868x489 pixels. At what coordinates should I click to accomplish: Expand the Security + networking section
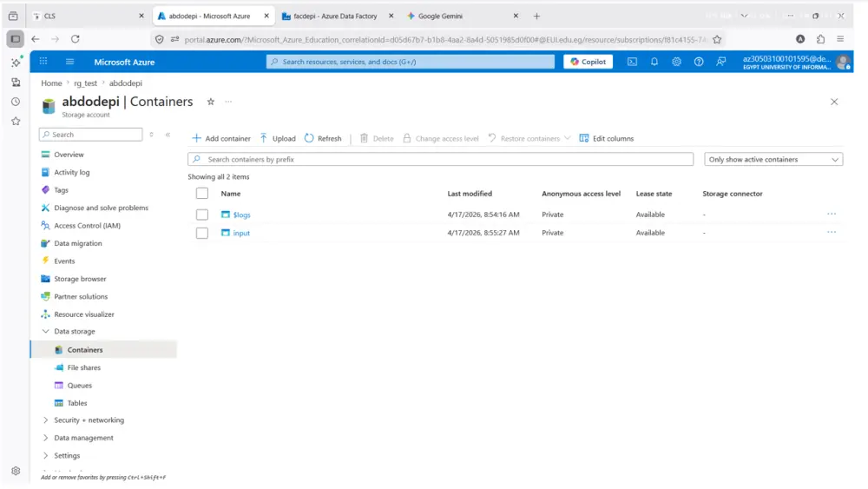45,420
